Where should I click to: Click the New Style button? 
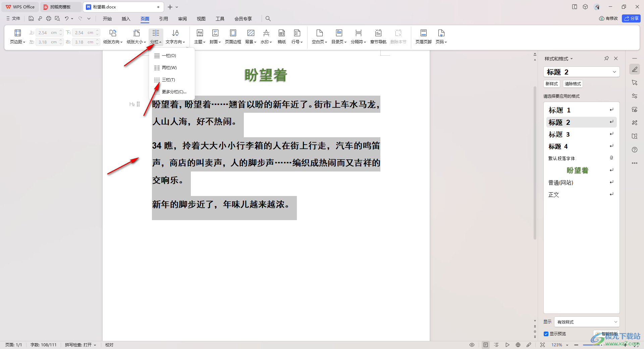(552, 84)
